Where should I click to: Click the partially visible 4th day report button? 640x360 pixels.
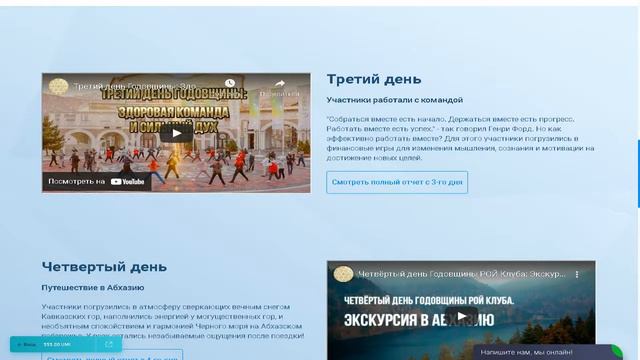pos(112,355)
